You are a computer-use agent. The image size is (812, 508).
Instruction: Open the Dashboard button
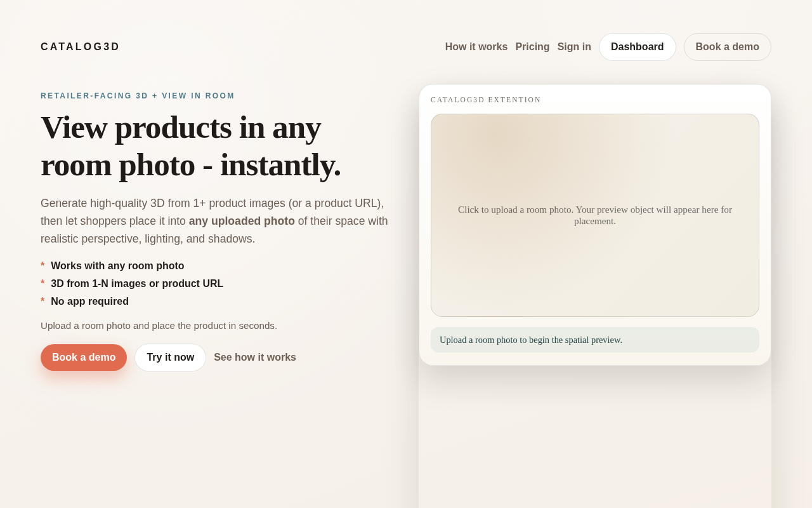click(637, 47)
